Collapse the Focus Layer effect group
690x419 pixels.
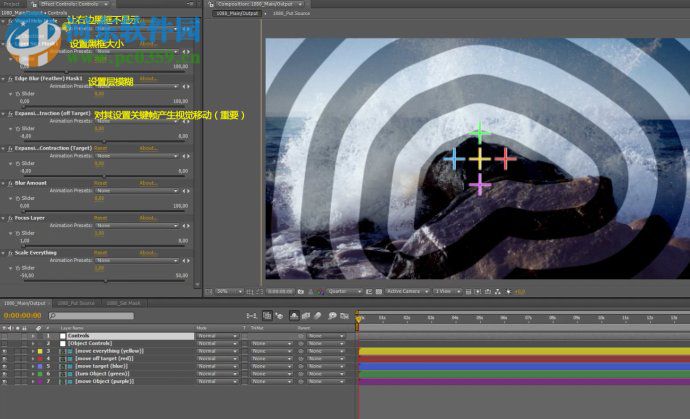(x=4, y=218)
